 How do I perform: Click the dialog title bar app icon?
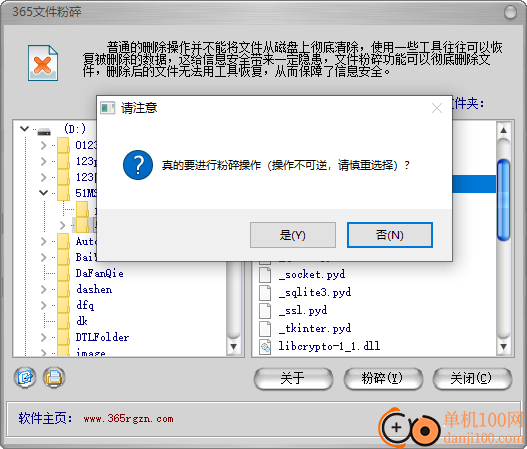[108, 108]
